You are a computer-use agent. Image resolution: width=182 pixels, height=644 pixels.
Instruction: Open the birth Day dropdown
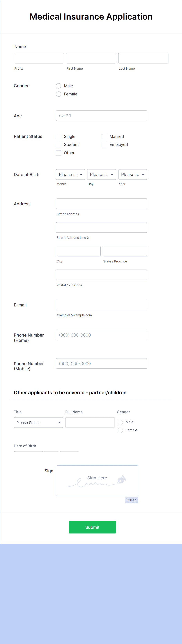102,174
